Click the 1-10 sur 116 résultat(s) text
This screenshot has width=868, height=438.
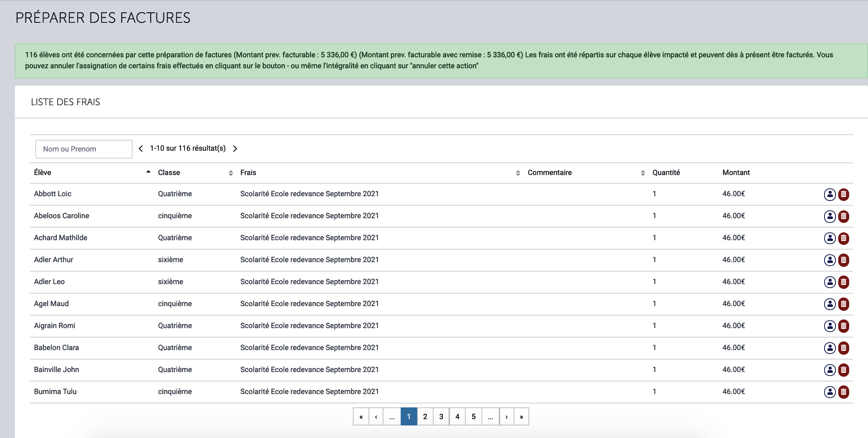pos(188,148)
